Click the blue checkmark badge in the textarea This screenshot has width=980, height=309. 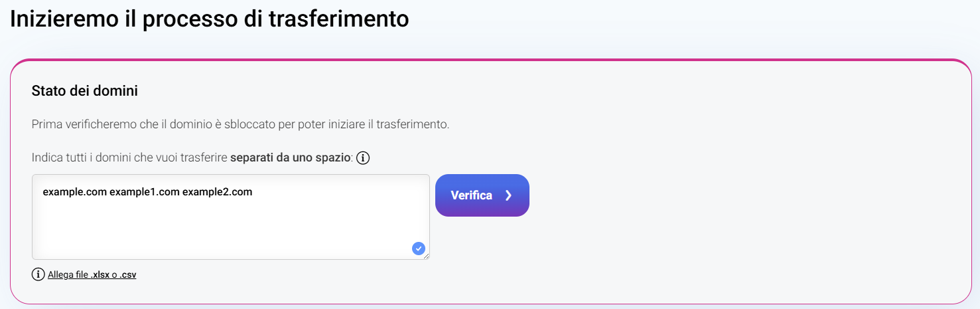(418, 249)
